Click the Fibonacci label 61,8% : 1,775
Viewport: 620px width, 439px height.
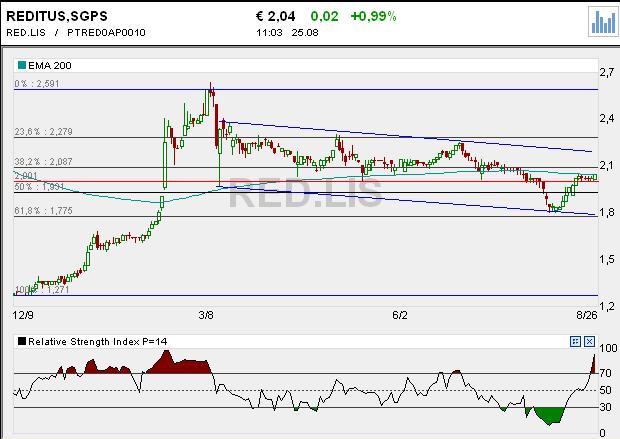[x=43, y=211]
